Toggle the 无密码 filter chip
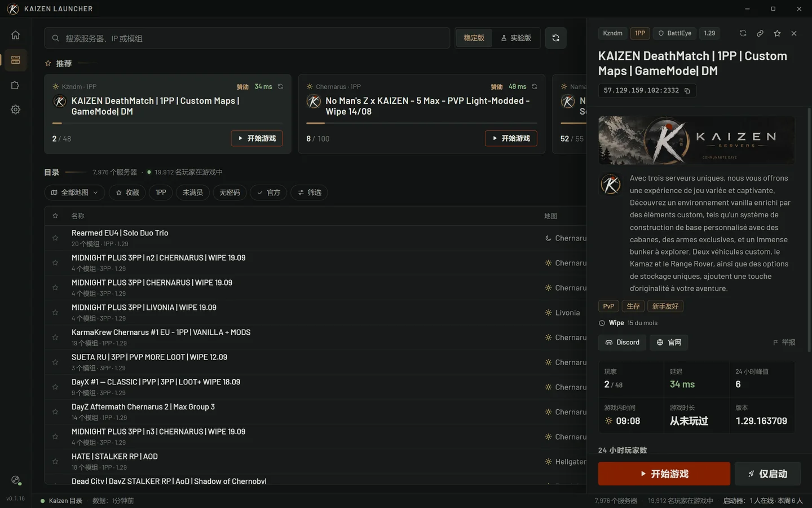This screenshot has height=508, width=812. (x=230, y=192)
